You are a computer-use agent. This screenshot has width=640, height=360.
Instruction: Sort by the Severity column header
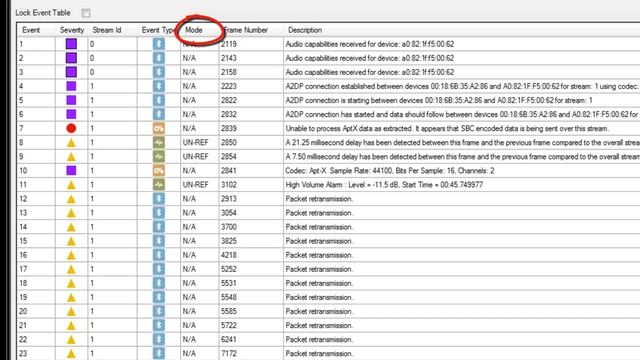click(x=72, y=30)
